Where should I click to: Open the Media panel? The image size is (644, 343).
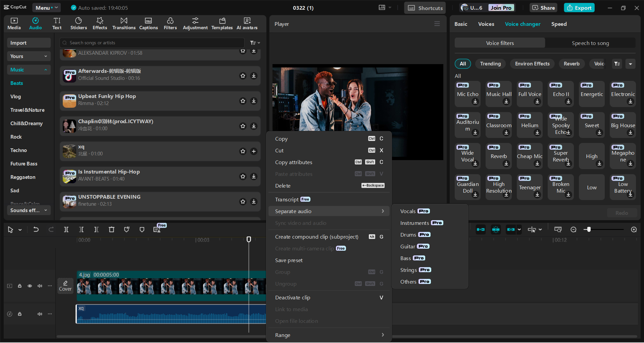tap(14, 23)
